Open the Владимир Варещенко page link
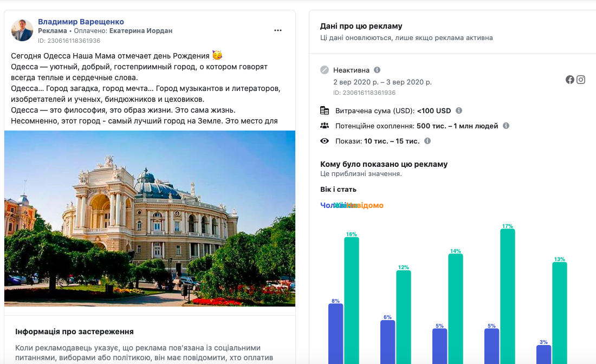The image size is (596, 364). (81, 22)
